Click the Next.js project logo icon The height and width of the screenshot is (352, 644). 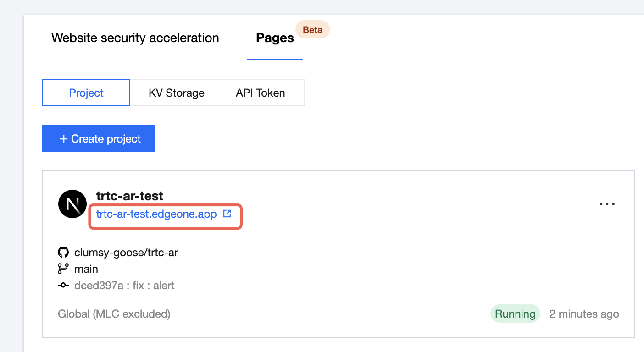tap(72, 204)
